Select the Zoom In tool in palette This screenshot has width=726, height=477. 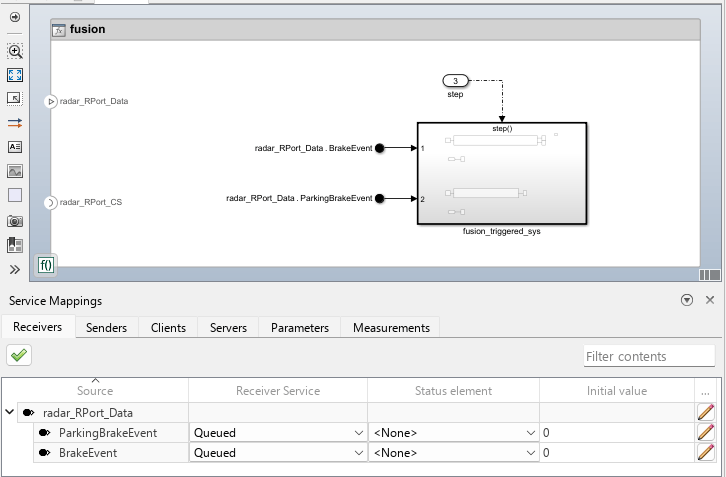[15, 51]
